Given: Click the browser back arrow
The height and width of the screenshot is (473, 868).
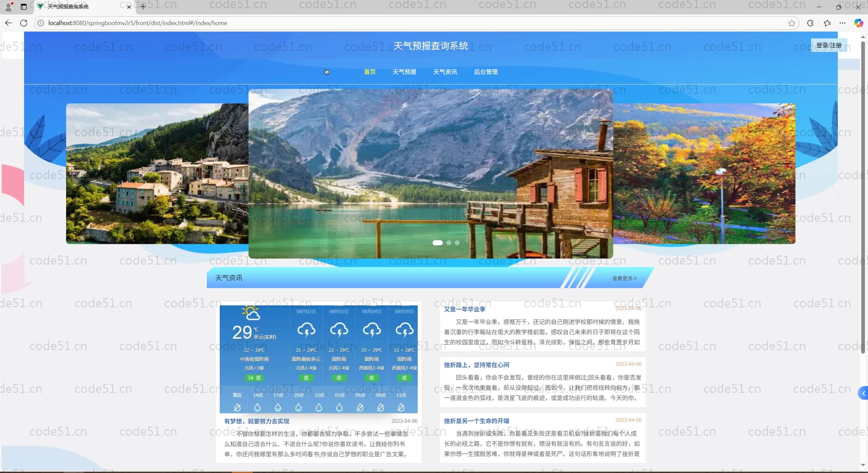Looking at the screenshot, I should click(x=8, y=23).
